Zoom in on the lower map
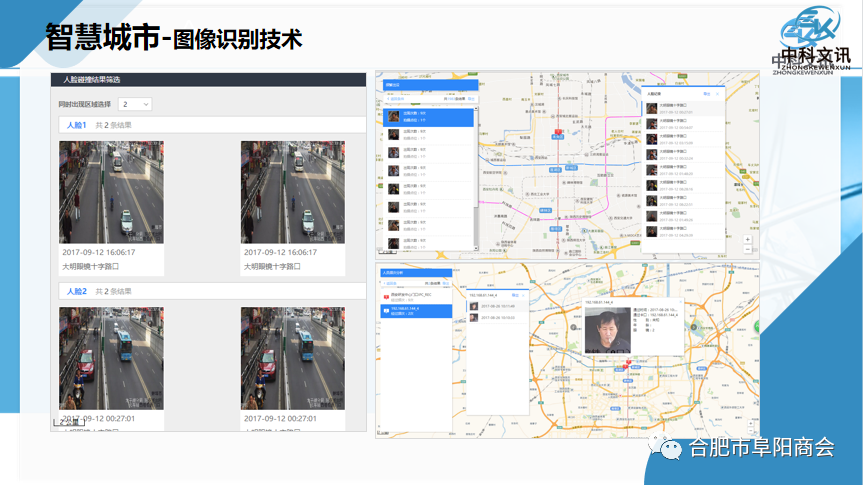This screenshot has width=863, height=485. pos(751,424)
